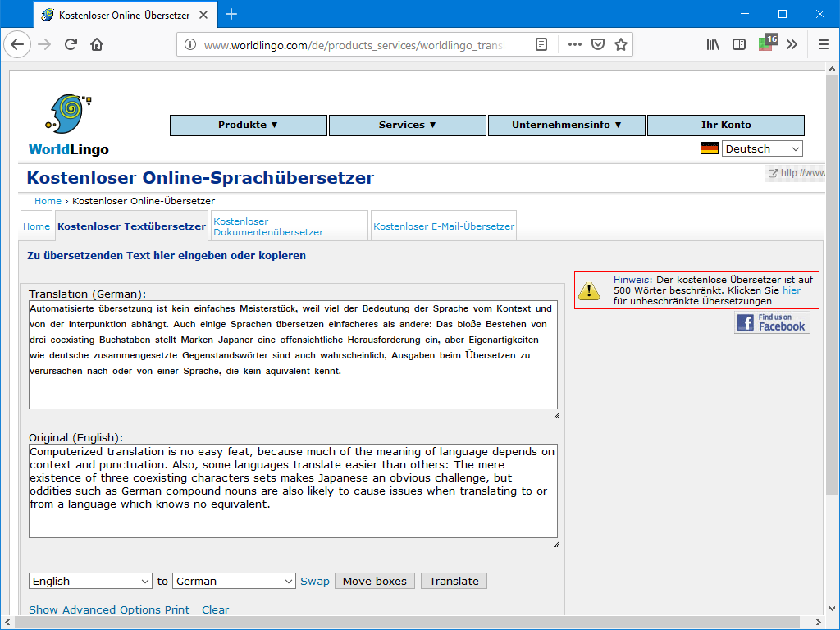Viewport: 840px width, 630px height.
Task: Click 'Zu übersetzenden Text hier eingeben oder kopieren'
Action: click(x=167, y=256)
